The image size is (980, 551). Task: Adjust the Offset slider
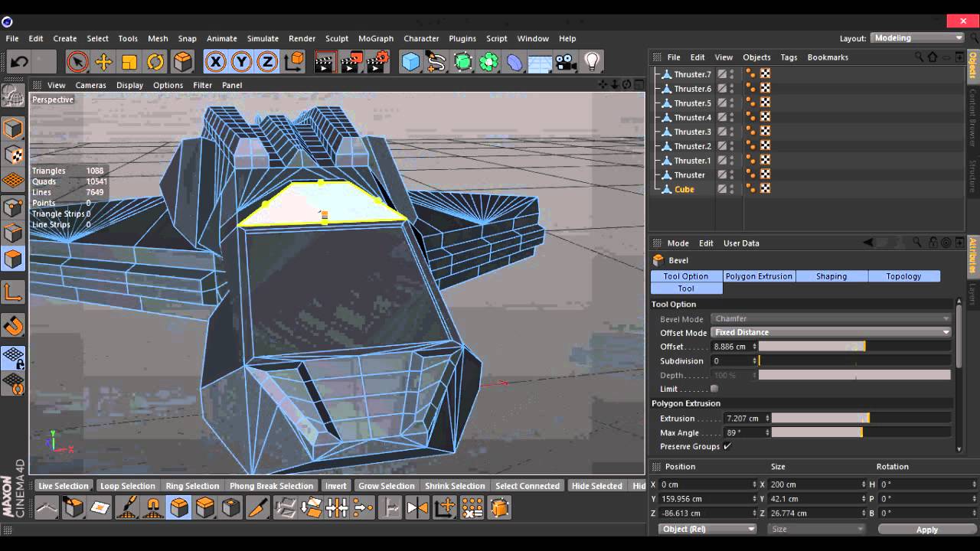854,347
